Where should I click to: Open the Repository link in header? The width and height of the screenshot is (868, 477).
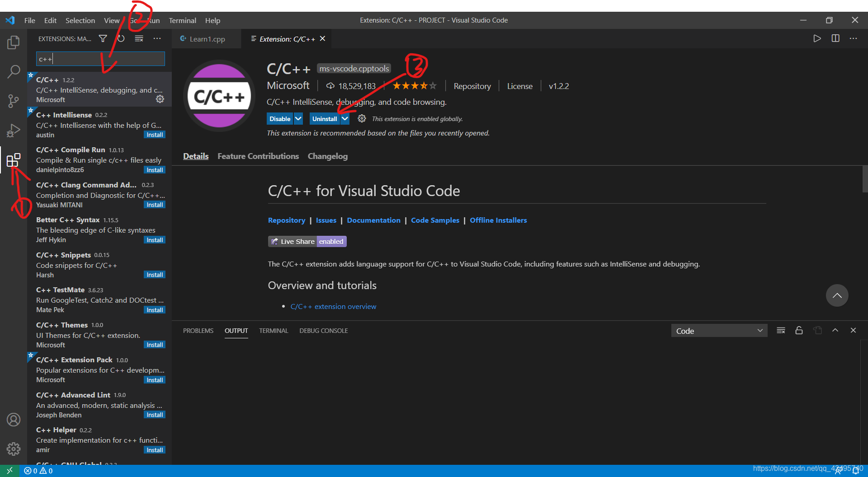pyautogui.click(x=472, y=86)
